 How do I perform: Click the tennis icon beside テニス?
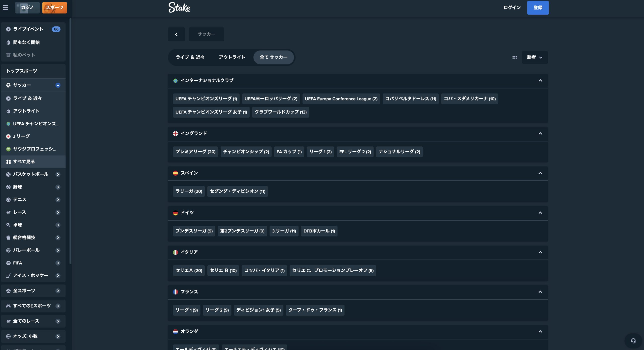8,200
